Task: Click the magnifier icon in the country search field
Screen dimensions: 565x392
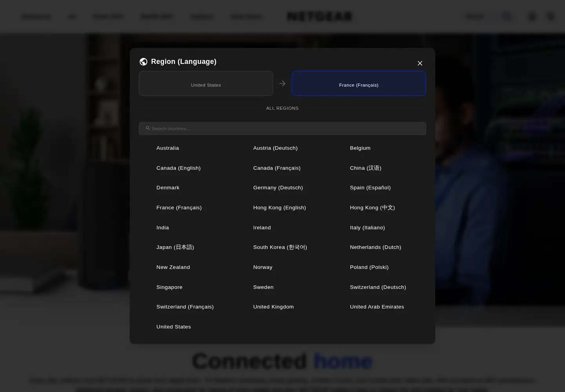Action: pyautogui.click(x=148, y=128)
